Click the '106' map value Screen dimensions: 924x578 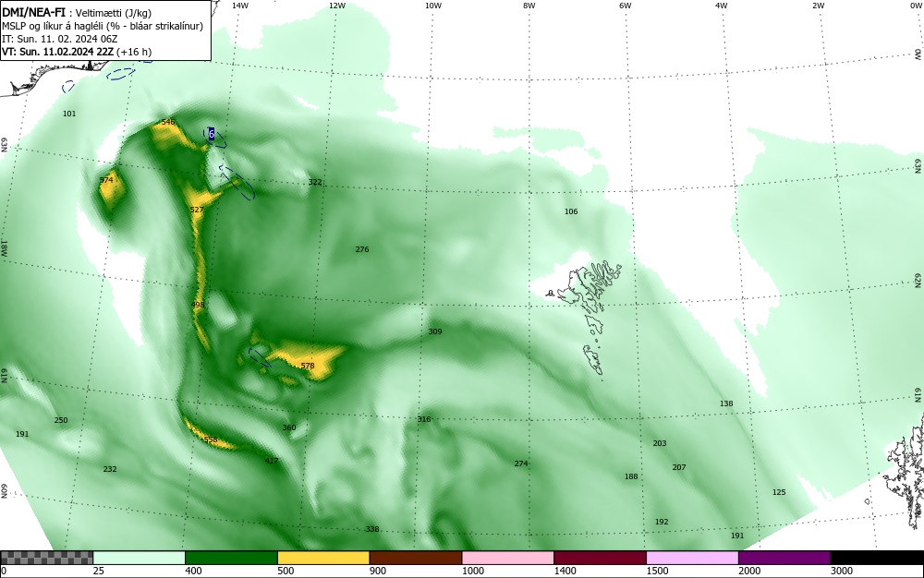[x=571, y=211]
